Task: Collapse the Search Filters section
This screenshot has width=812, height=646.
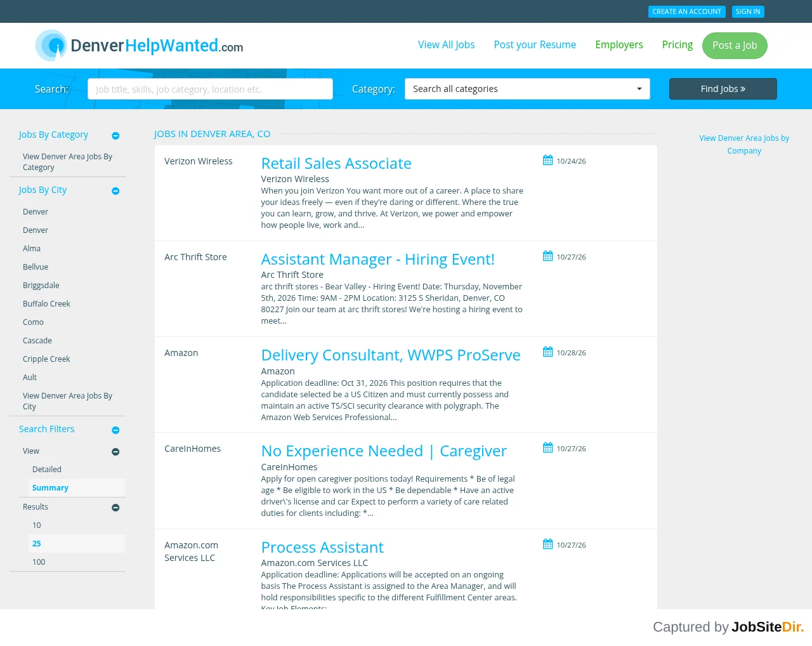Action: tap(115, 430)
